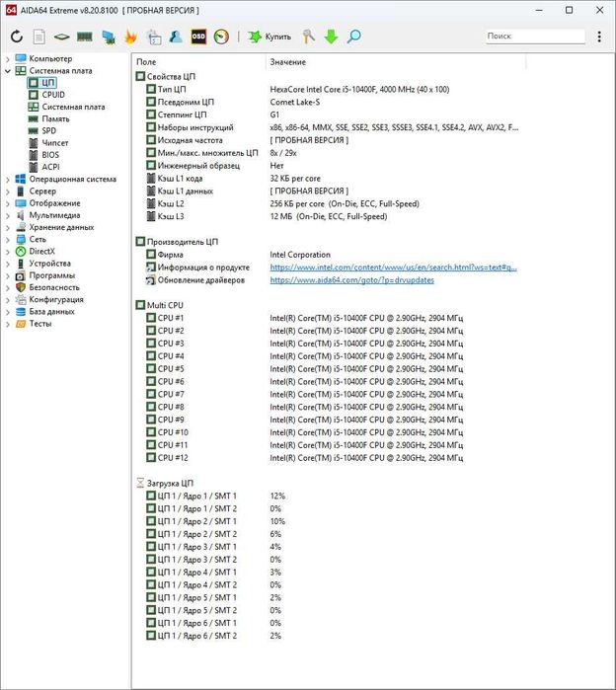Expand the Компьютер tree node
Image resolution: width=616 pixels, height=690 pixels.
click(x=8, y=58)
